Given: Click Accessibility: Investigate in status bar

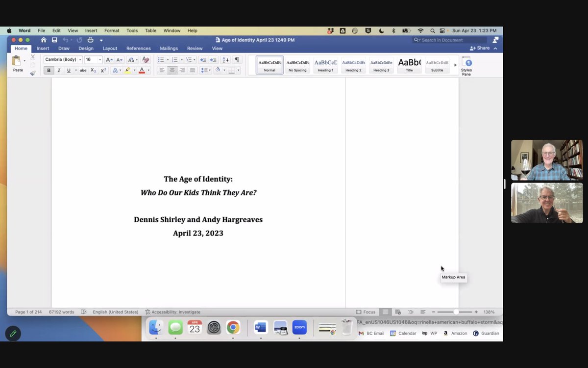Looking at the screenshot, I should click(x=172, y=312).
